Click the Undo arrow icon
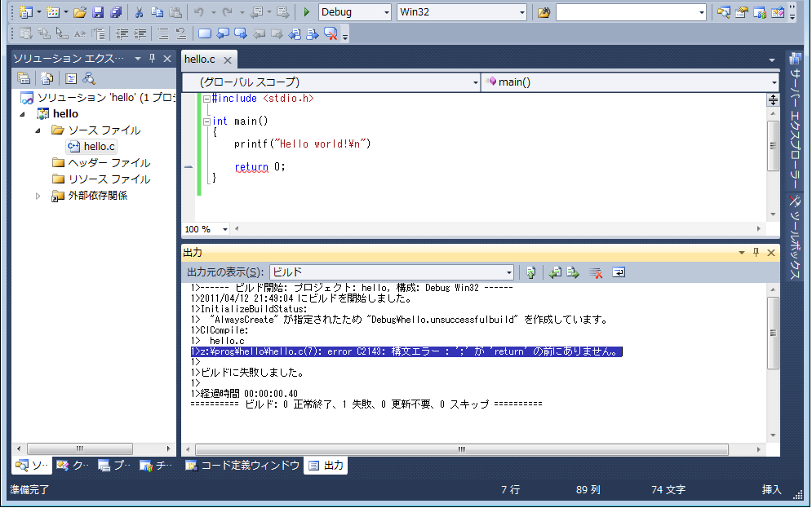The height and width of the screenshot is (508, 812). [199, 12]
